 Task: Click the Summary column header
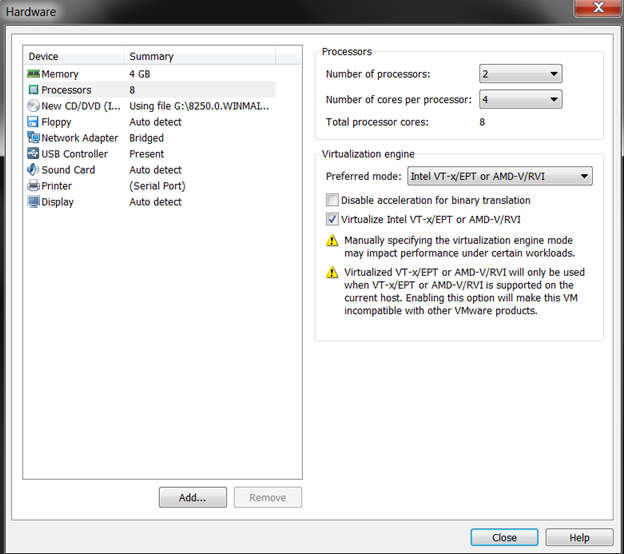tap(198, 57)
